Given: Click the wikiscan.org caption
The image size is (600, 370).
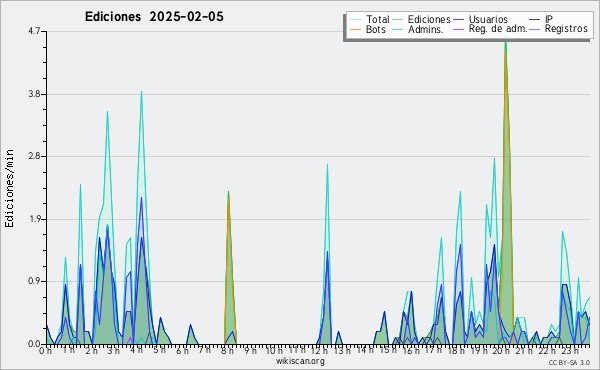Looking at the screenshot, I should 300,361.
